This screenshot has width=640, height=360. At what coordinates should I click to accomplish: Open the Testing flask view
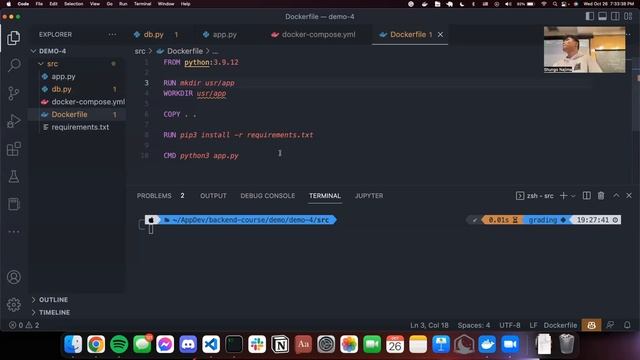click(14, 177)
